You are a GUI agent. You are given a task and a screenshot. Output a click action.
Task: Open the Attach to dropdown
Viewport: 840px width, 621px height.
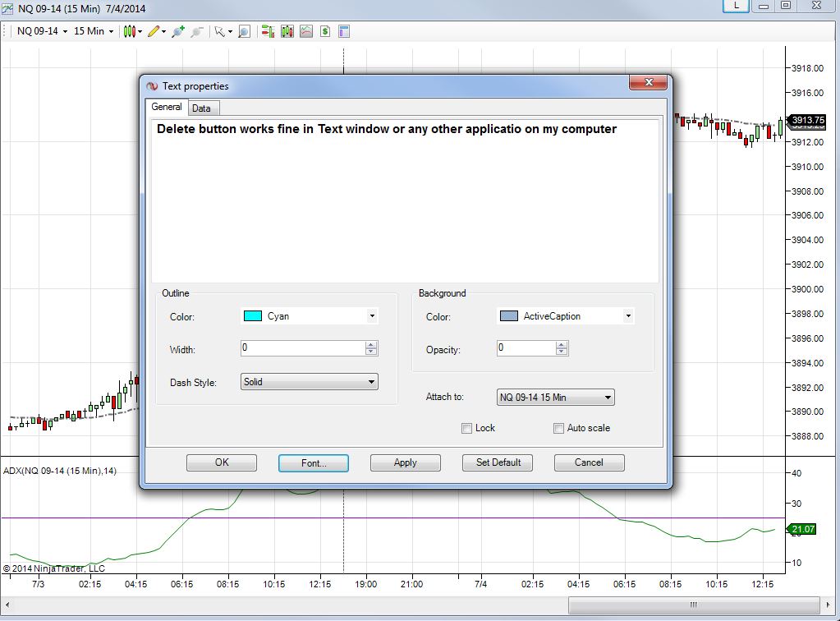point(556,397)
